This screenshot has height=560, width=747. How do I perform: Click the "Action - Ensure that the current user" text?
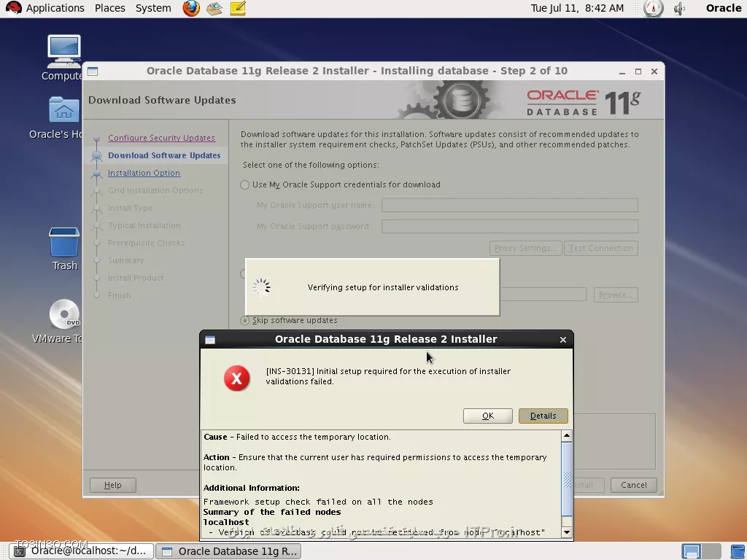pos(375,462)
